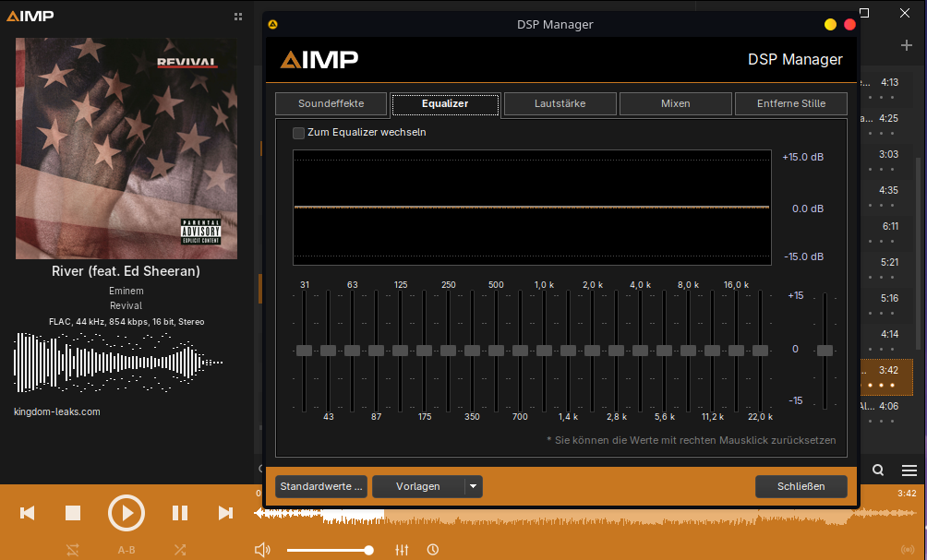The image size is (927, 560).
Task: Click the 43 Hz band slider handle
Action: click(328, 351)
